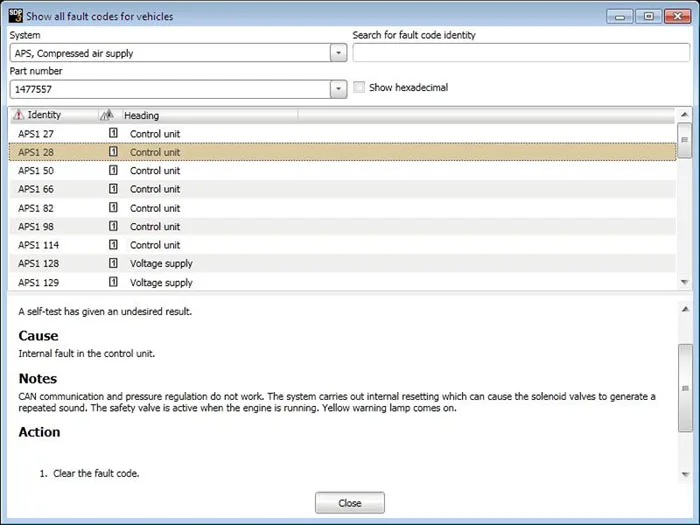Click Voltage supply heading in APS1 129 row
The width and height of the screenshot is (700, 525).
161,283
